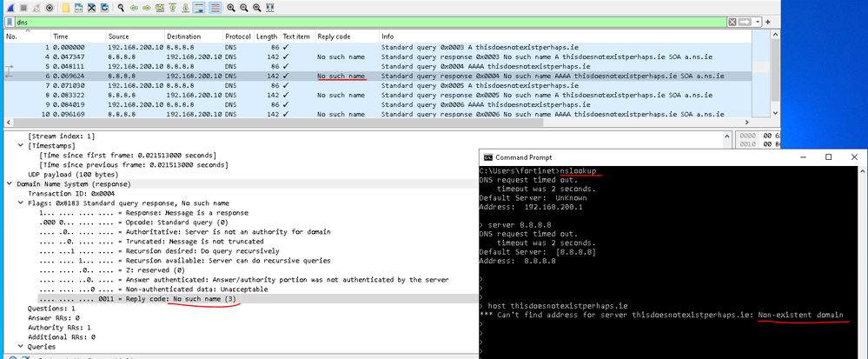Viewport: 868px width, 359px height.
Task: Collapse Domain Name System (response) node
Action: click(x=10, y=183)
